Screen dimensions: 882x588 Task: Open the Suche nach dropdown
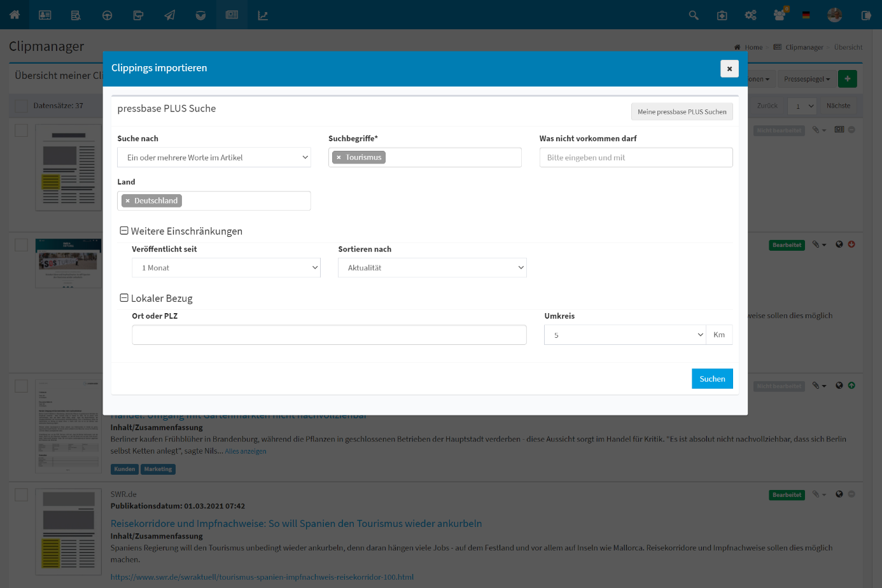tap(214, 158)
